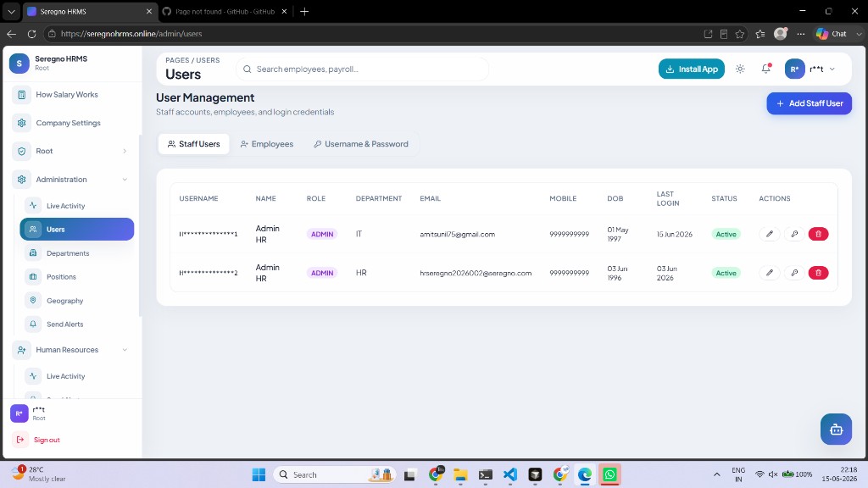Click the USERNAME column header

[198, 198]
